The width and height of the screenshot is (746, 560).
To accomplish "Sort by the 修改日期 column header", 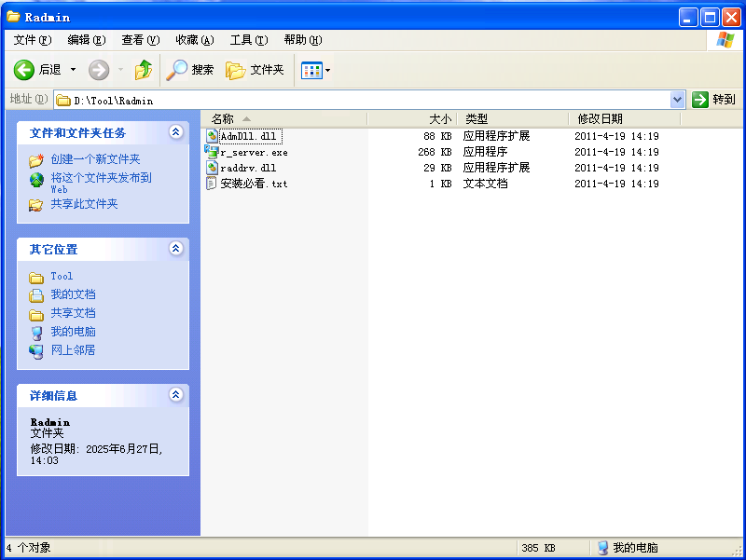I will tap(625, 119).
